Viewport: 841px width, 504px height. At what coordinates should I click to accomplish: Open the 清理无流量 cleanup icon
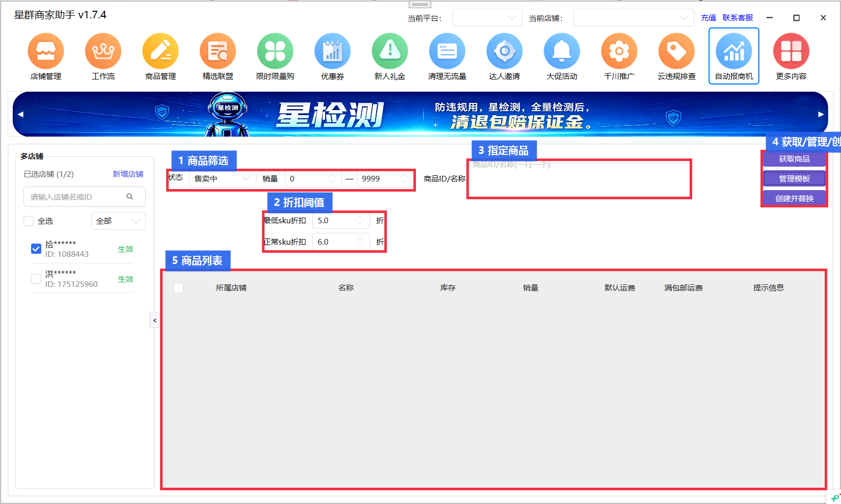point(448,51)
